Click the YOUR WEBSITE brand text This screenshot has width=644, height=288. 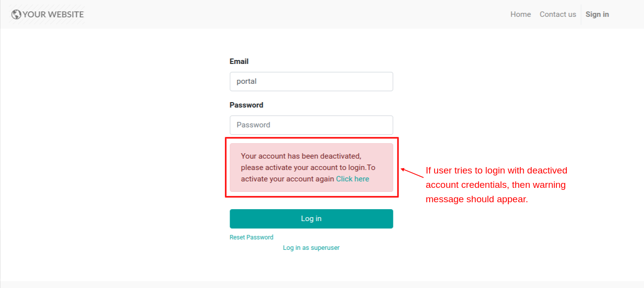tap(53, 14)
